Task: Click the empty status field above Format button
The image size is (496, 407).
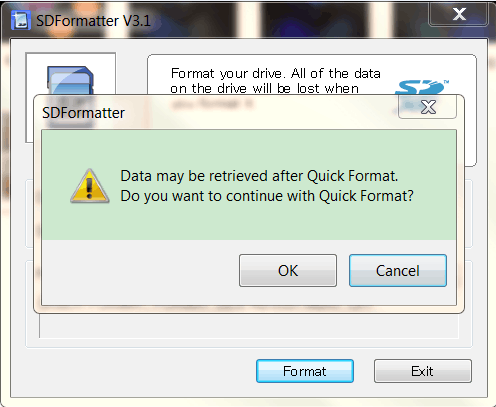Action: pyautogui.click(x=249, y=326)
